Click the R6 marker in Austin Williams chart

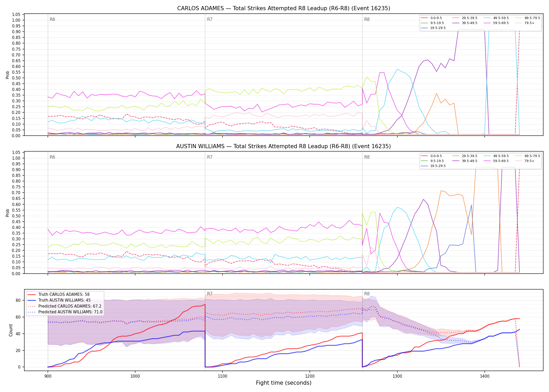[52, 157]
